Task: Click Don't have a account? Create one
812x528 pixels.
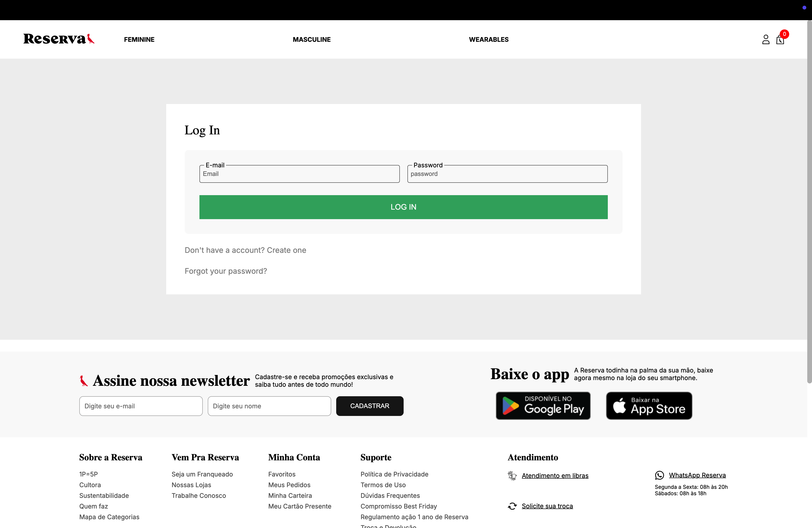Action: [x=245, y=250]
